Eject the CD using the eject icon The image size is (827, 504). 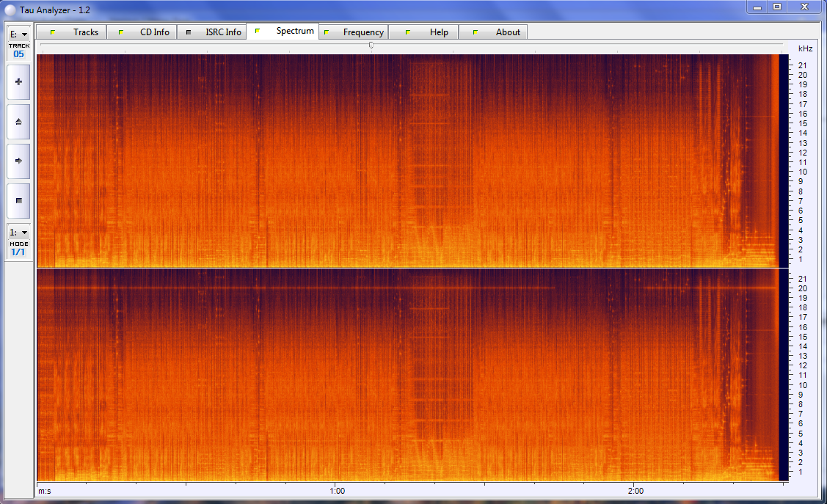(x=18, y=122)
